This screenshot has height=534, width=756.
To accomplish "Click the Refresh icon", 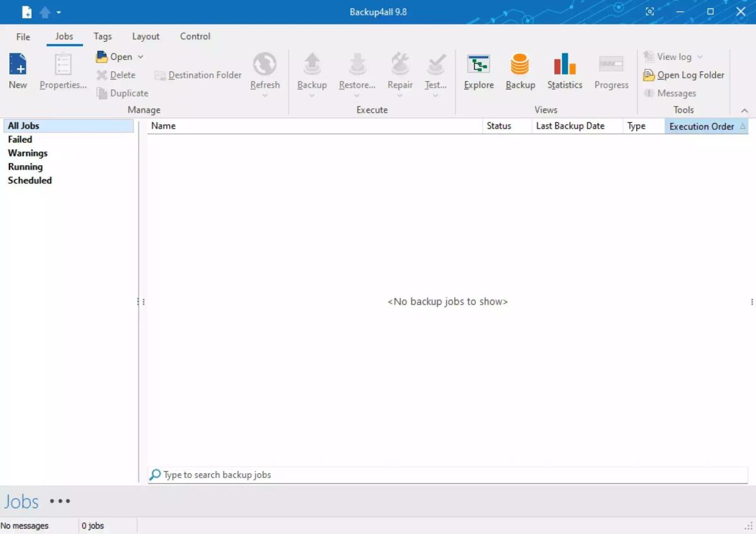I will tap(265, 69).
